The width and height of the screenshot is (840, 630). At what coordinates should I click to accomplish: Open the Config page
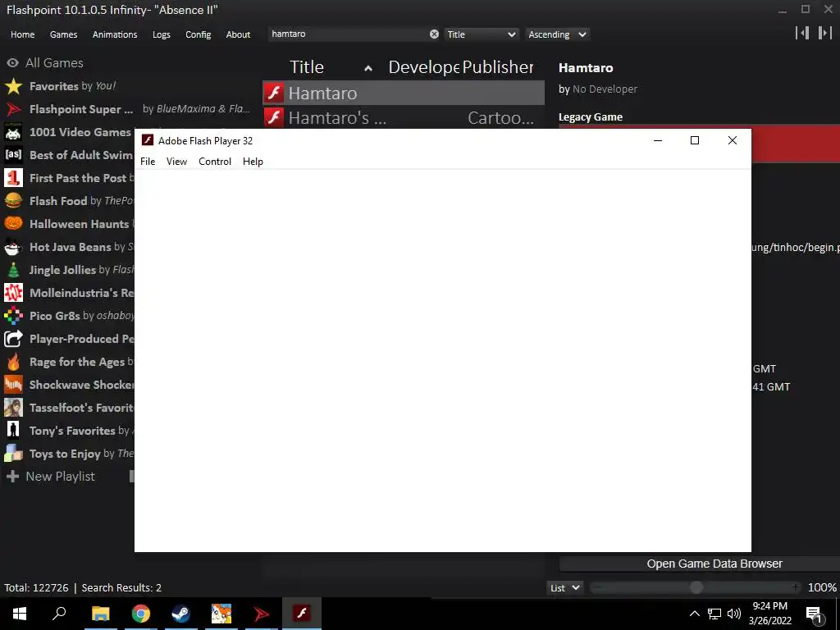coord(199,34)
